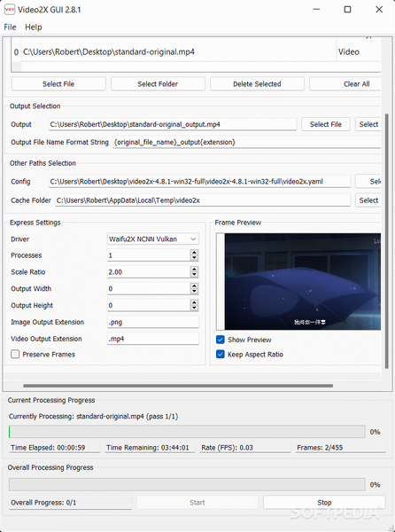Screen dimensions: 395x532
Task: Increase Output Width using up arrow
Action: click(194, 286)
